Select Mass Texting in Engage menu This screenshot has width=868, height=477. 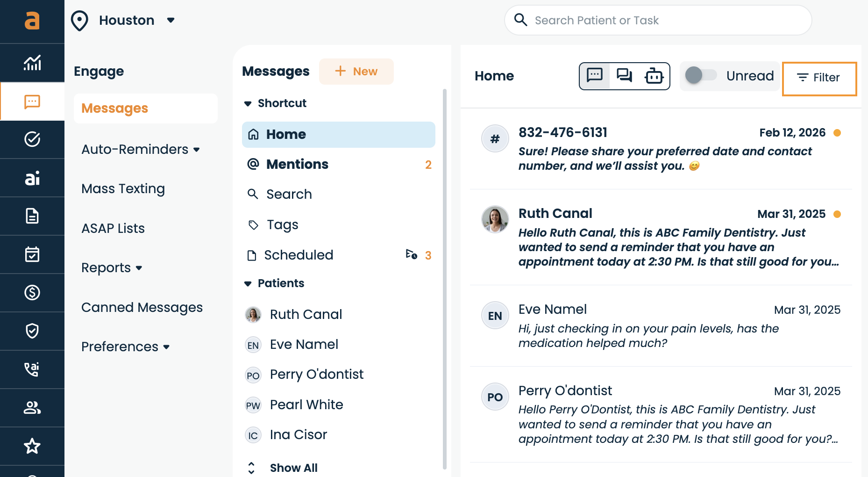(x=123, y=189)
